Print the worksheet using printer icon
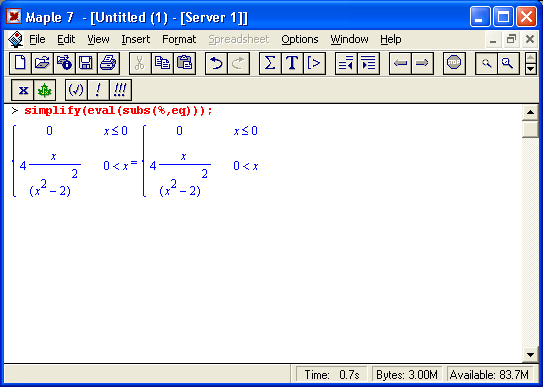Image resolution: width=543 pixels, height=387 pixels. point(108,63)
